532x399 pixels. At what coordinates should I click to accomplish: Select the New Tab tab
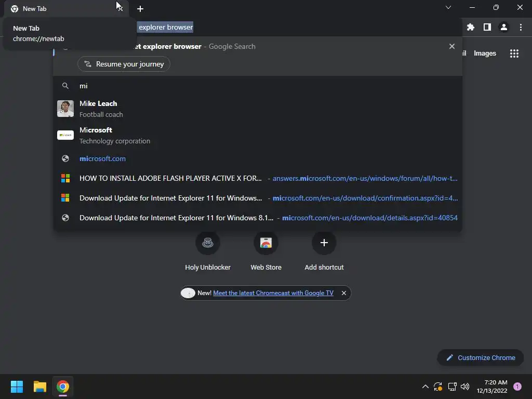(64, 9)
